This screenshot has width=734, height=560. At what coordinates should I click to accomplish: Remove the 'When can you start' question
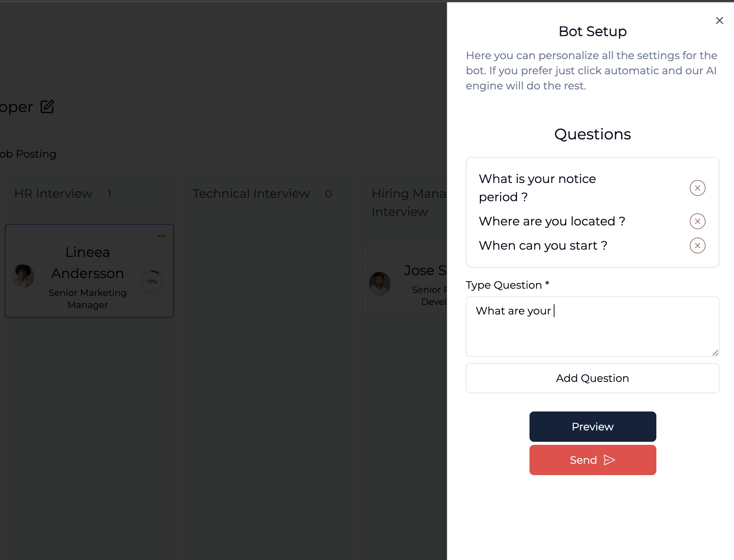pyautogui.click(x=697, y=246)
